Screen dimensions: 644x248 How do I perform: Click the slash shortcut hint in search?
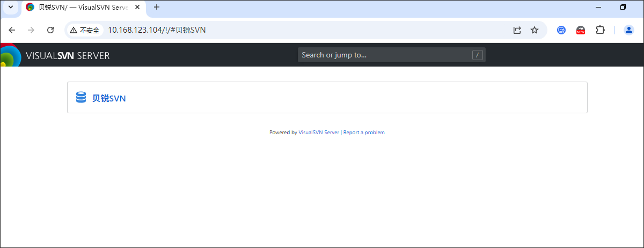pos(478,55)
